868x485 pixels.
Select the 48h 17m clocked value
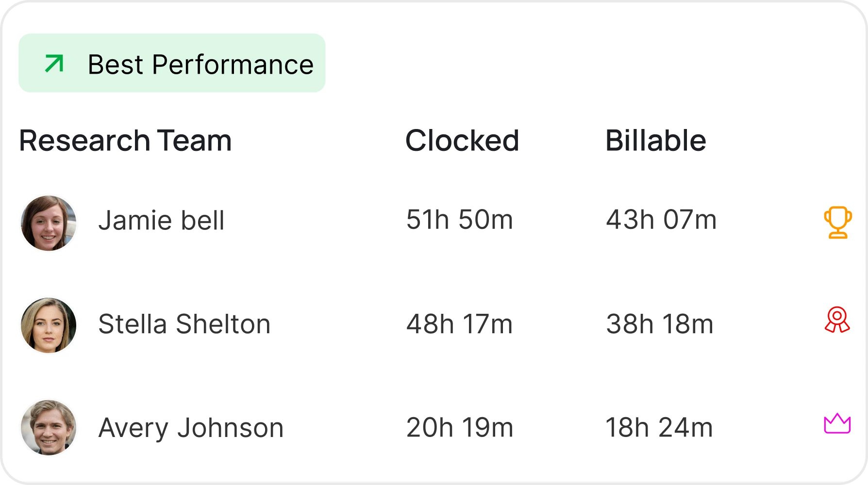tap(459, 324)
